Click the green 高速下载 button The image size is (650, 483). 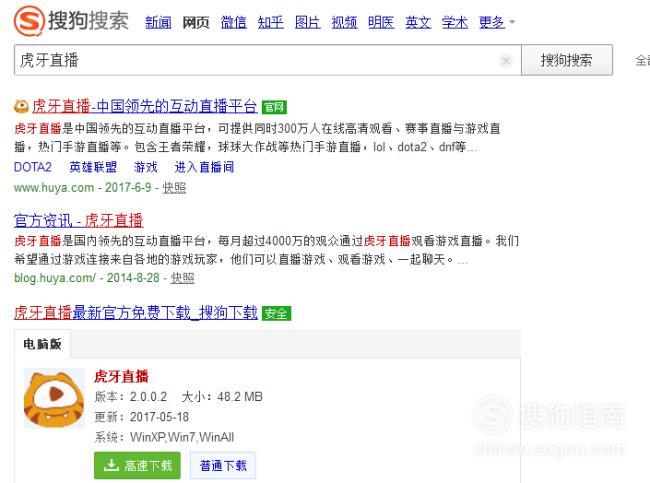(137, 465)
